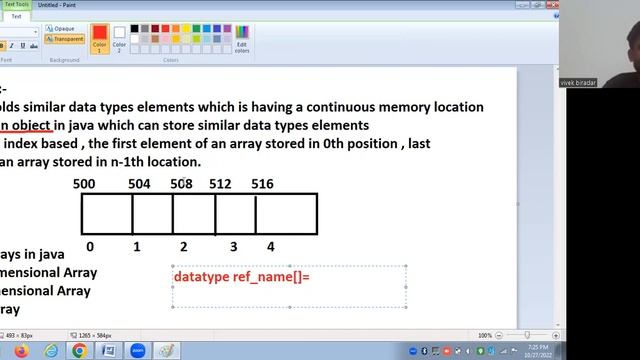Click inside the red 'datatype ref_name[]=' text box
Screen dimensions: 640x360
point(289,287)
